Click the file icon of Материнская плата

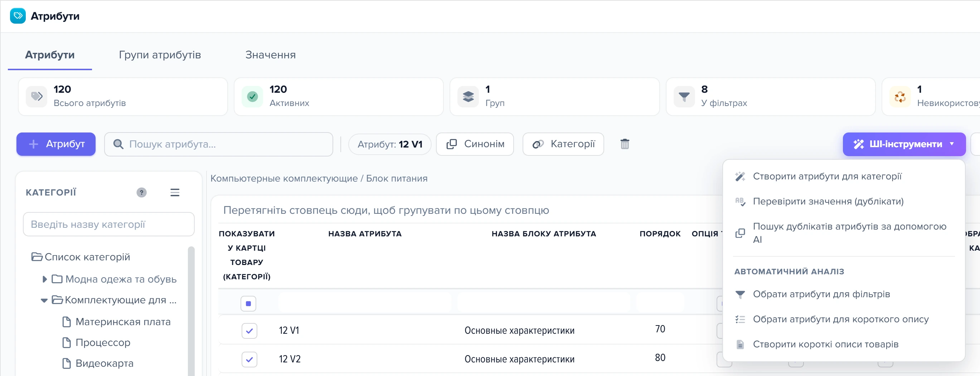click(67, 322)
